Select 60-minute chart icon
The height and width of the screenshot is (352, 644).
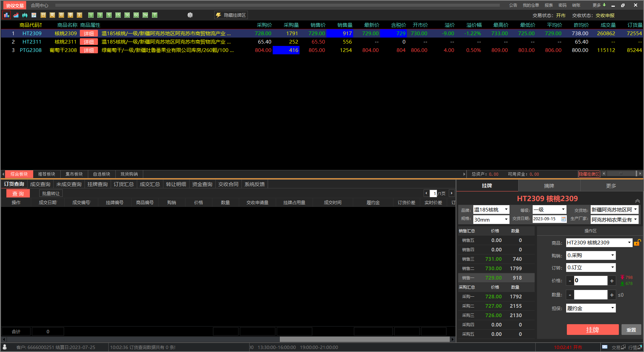pos(136,15)
